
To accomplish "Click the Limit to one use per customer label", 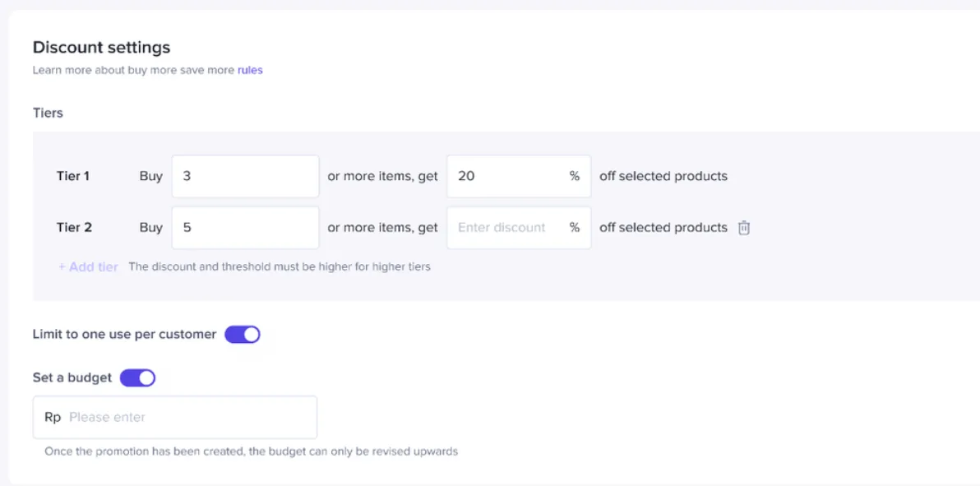I will click(x=124, y=335).
